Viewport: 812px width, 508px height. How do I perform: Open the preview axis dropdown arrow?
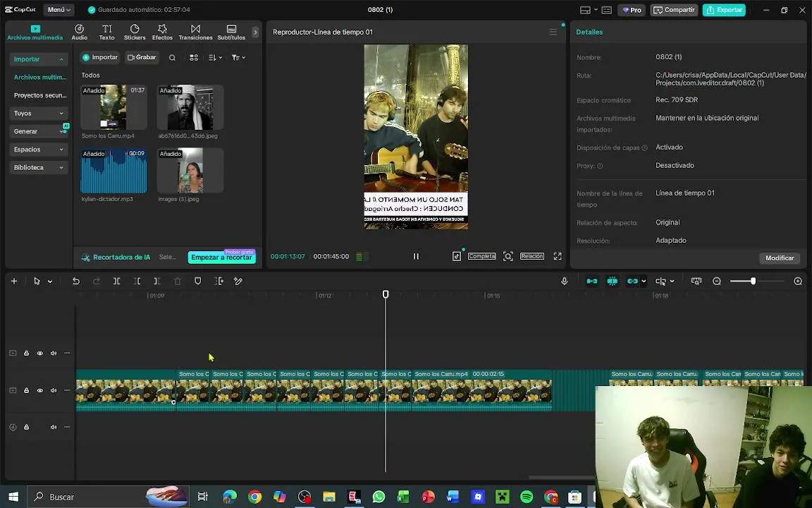coord(672,281)
